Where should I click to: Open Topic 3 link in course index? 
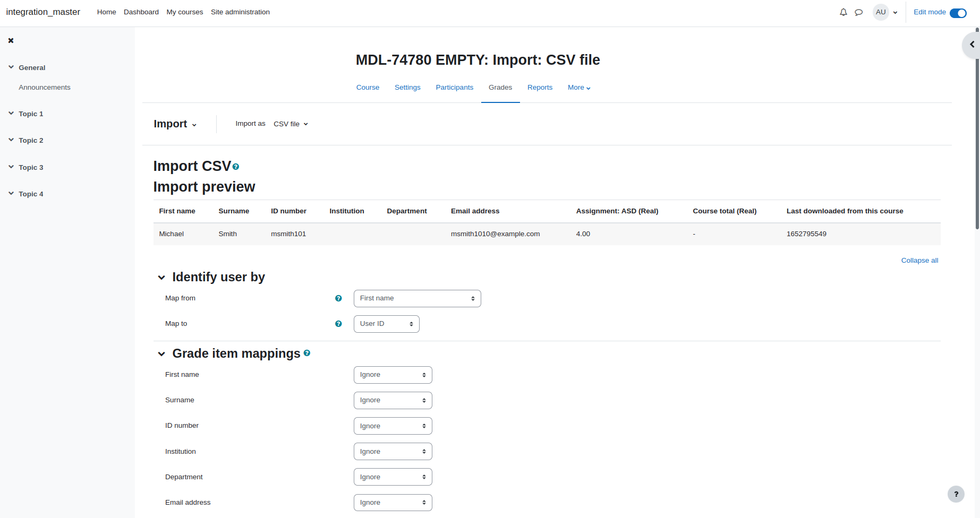[31, 167]
